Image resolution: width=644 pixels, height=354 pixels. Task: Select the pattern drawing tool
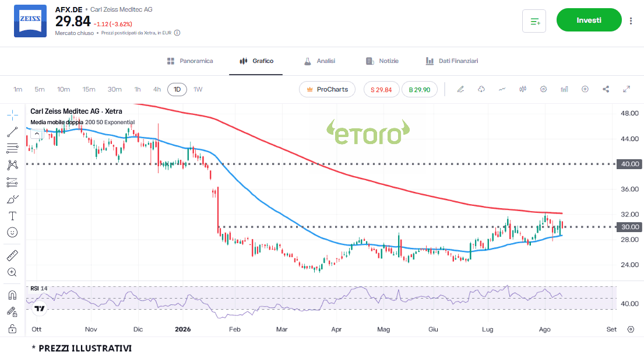pyautogui.click(x=12, y=165)
